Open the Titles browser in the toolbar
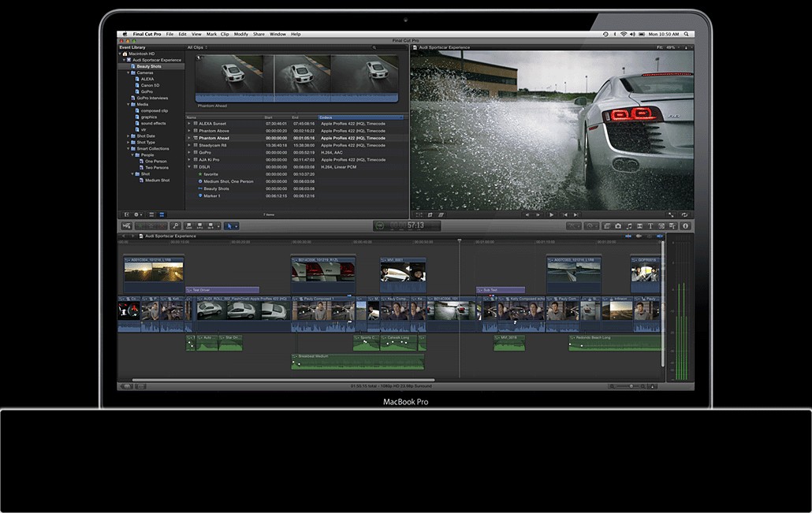This screenshot has width=812, height=513. (650, 226)
